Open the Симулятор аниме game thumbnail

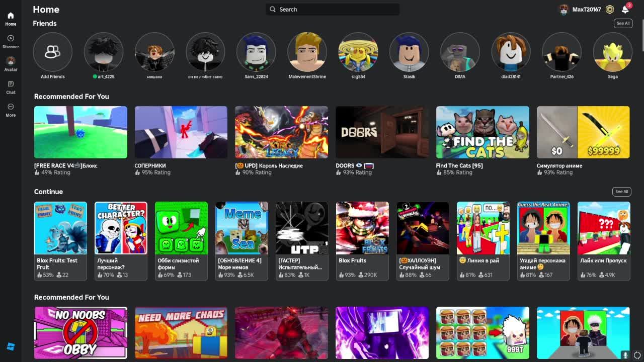tap(583, 132)
